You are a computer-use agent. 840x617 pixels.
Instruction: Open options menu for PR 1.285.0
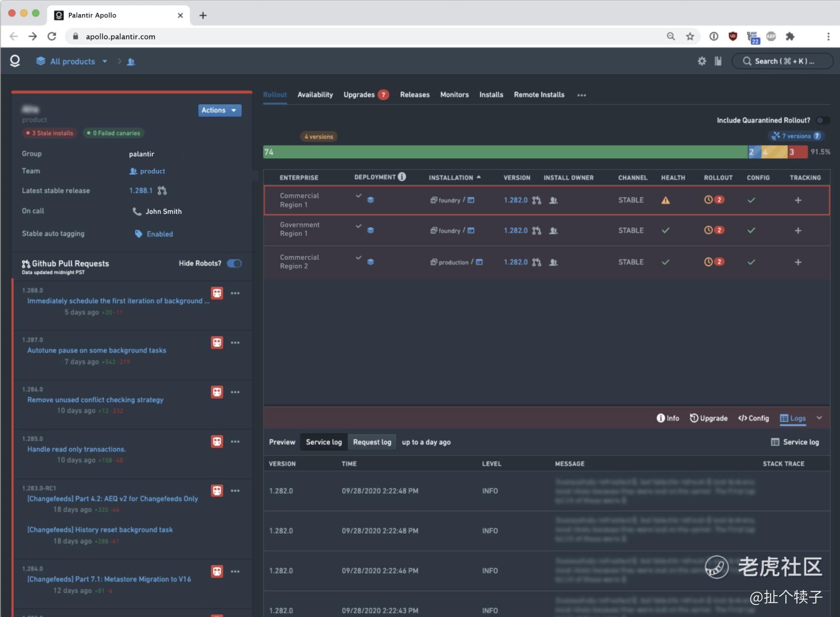coord(235,441)
